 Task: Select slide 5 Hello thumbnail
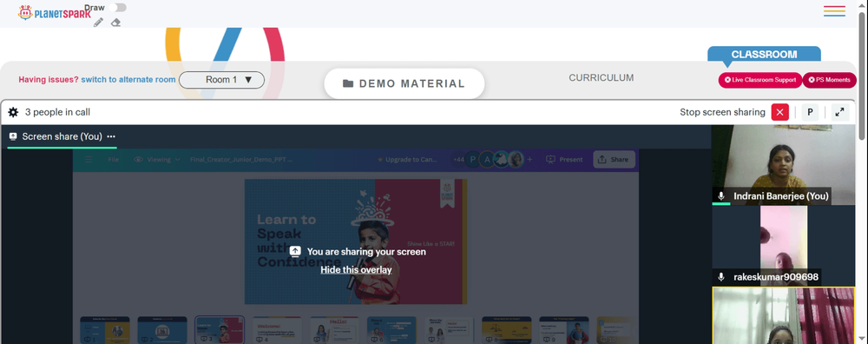tap(334, 330)
